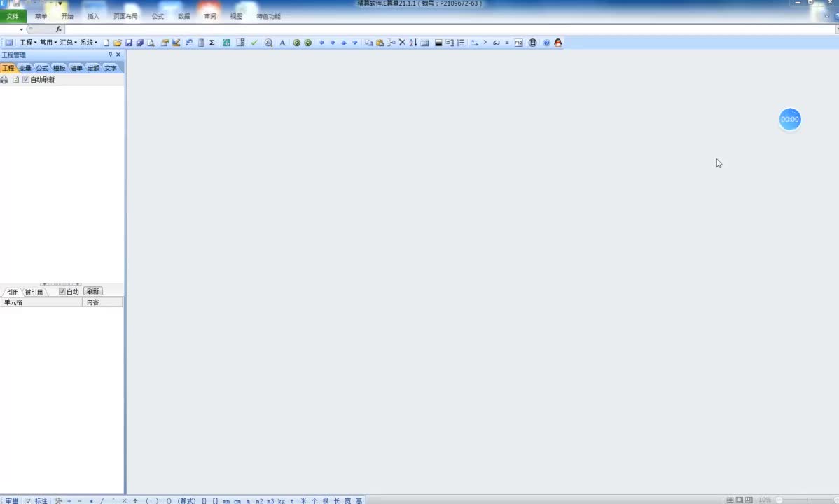
Task: Click the 00:00 blue timer circle
Action: click(x=790, y=119)
